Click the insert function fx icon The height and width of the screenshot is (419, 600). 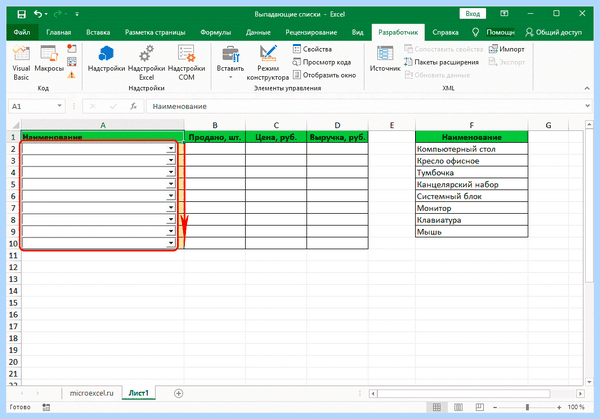tap(133, 106)
